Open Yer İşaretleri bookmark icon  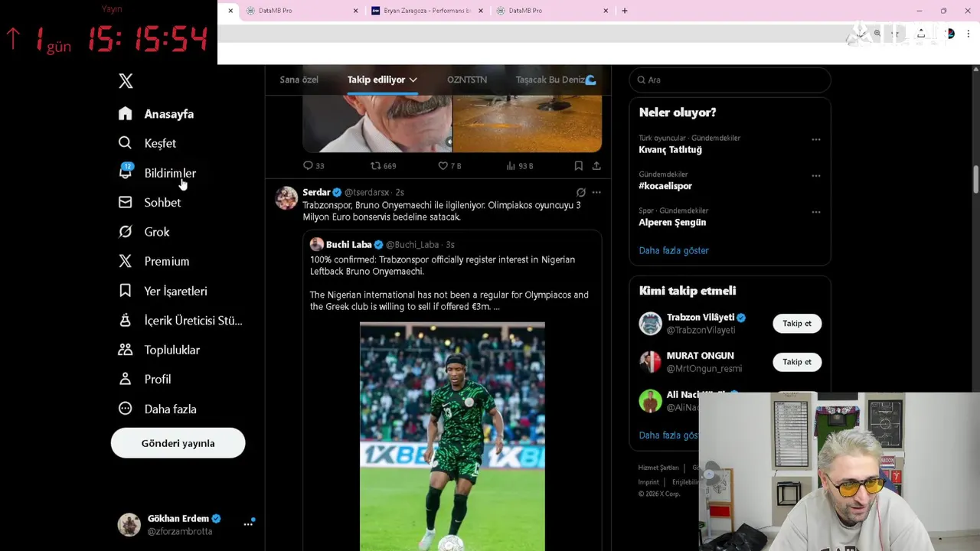[126, 291]
